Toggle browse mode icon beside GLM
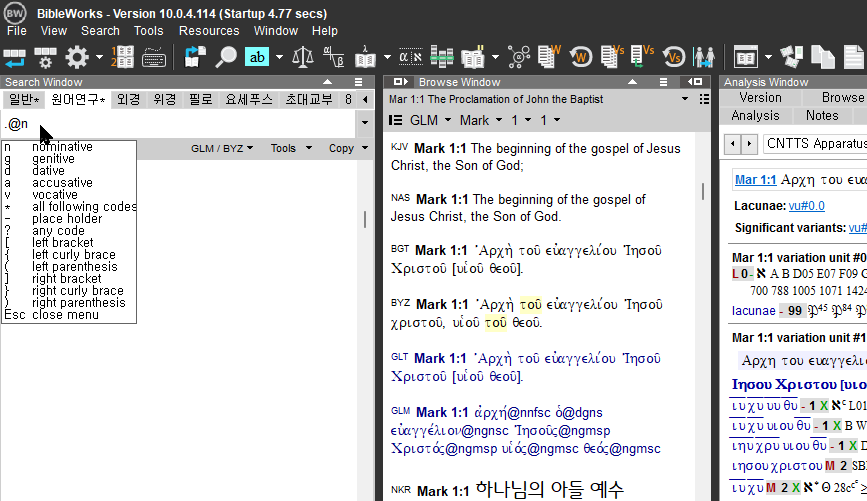The height and width of the screenshot is (501, 867). 395,120
